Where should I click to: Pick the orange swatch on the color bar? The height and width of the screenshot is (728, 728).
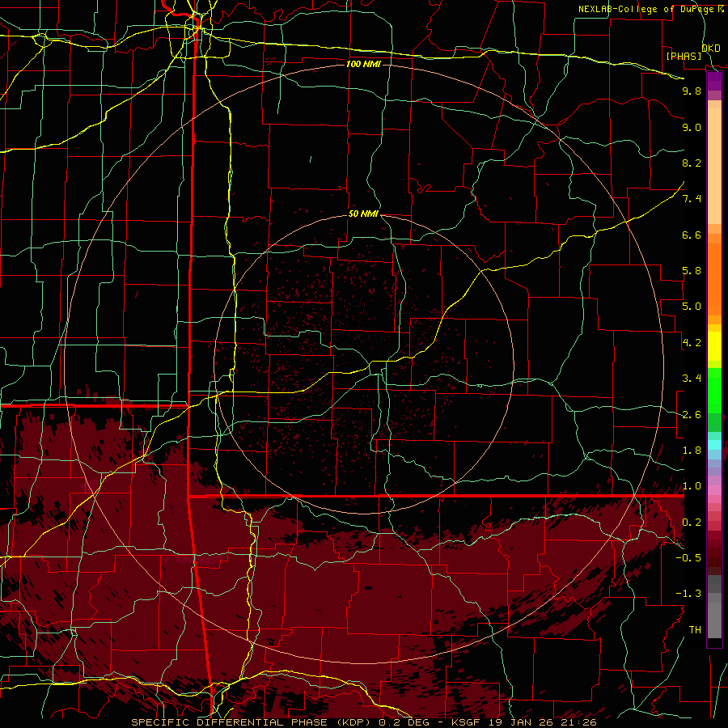click(714, 279)
